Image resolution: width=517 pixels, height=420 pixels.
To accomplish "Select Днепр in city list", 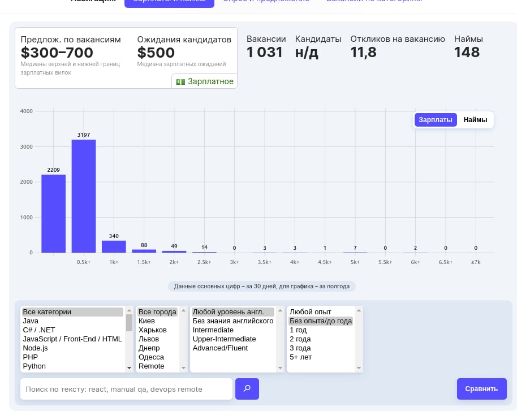I will coord(158,348).
